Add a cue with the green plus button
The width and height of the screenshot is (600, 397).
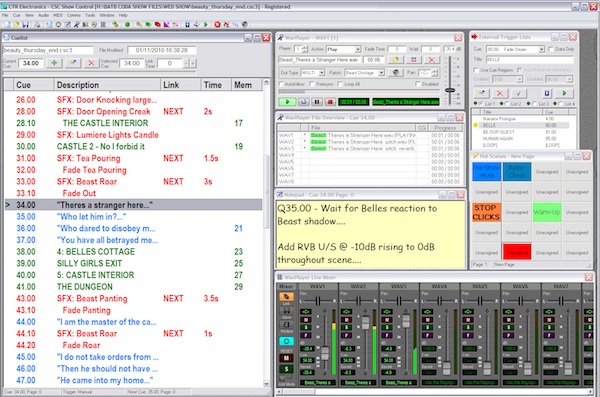pos(54,63)
